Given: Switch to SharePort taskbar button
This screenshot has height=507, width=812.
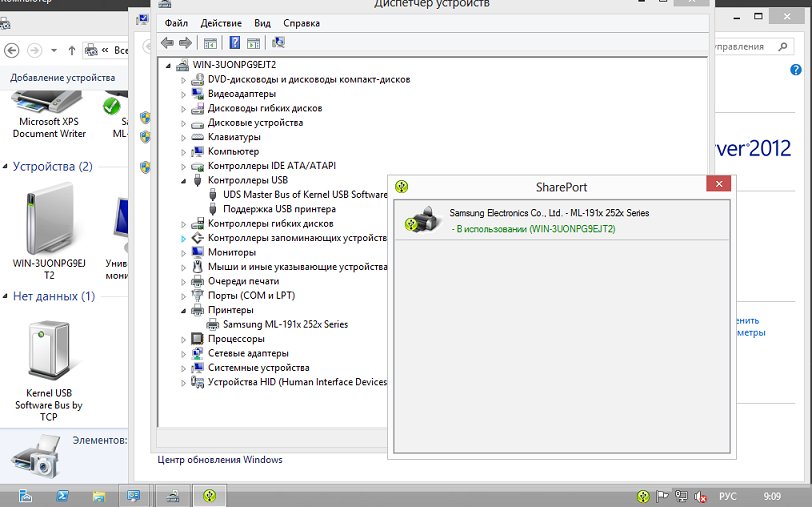Looking at the screenshot, I should (209, 496).
